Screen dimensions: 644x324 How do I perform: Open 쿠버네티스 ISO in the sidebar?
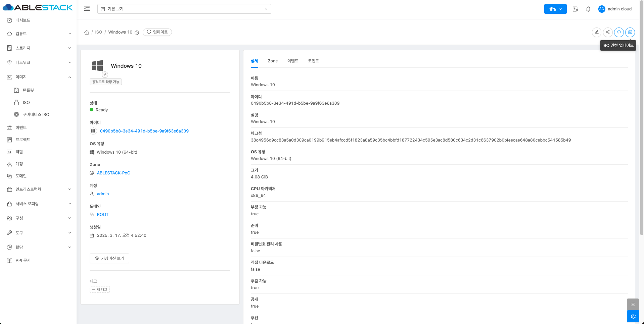[36, 115]
